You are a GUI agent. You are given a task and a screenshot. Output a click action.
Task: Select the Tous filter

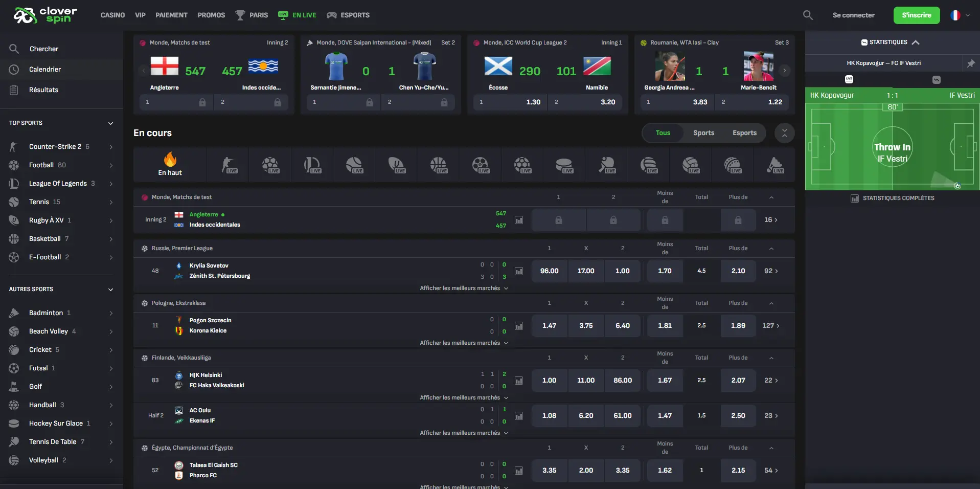[x=663, y=133]
